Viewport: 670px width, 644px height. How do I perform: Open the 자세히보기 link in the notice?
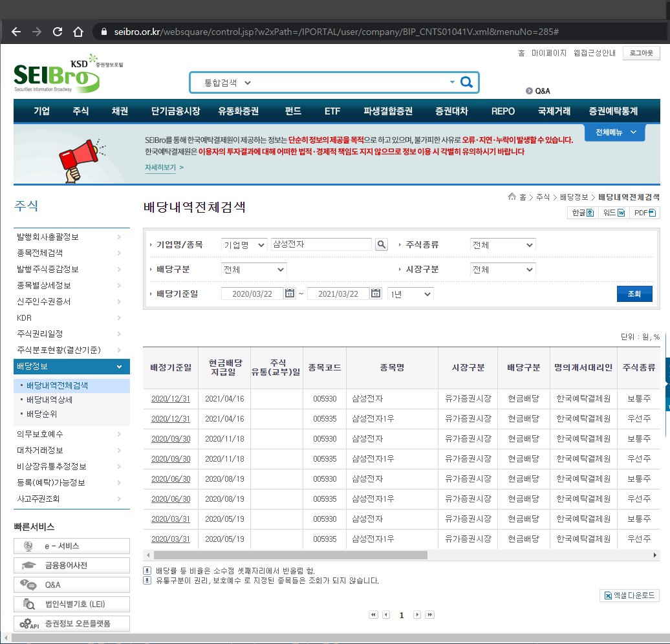coord(164,167)
